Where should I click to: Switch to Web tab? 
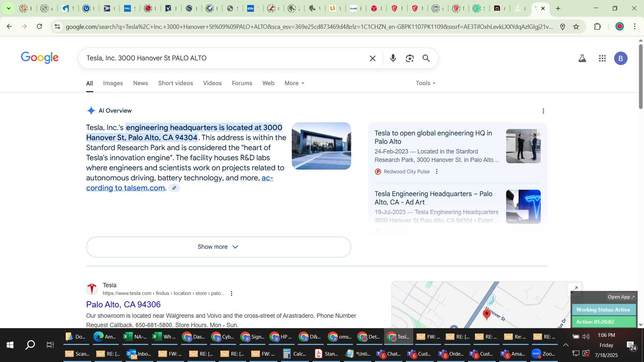pyautogui.click(x=268, y=83)
